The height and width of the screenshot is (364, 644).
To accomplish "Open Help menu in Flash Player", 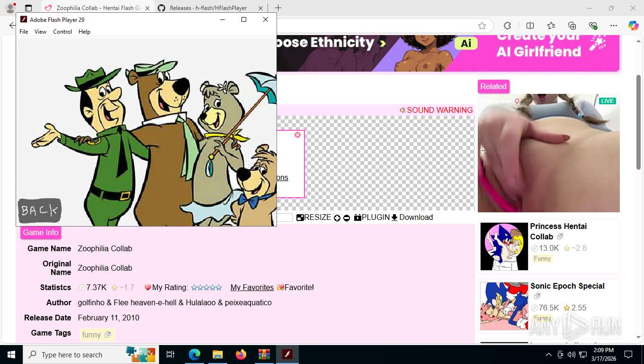I will click(x=84, y=32).
